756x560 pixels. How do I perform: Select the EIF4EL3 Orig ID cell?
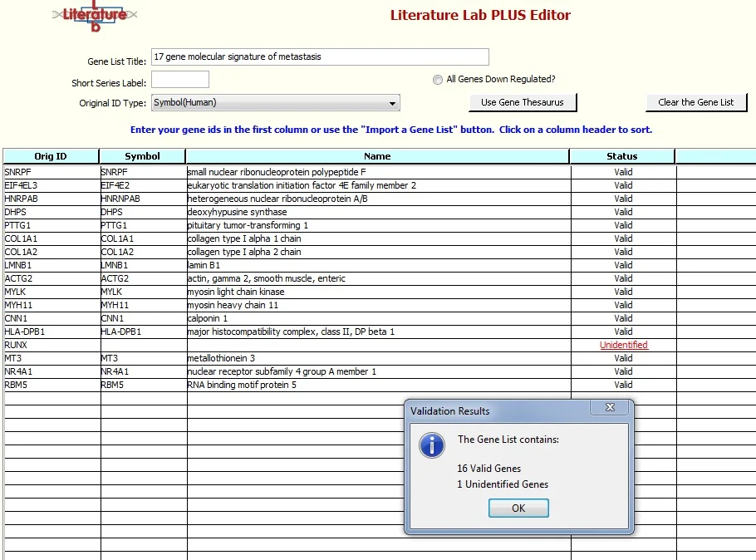pos(52,185)
